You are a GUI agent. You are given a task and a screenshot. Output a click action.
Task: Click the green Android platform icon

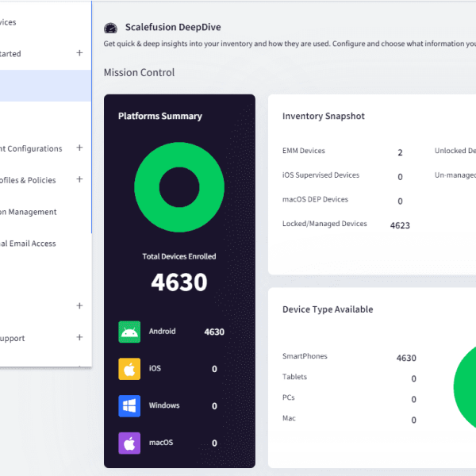129,332
